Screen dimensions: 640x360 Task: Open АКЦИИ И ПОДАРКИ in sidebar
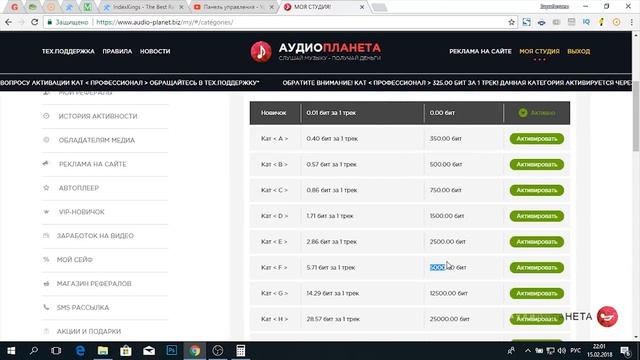[x=89, y=331]
